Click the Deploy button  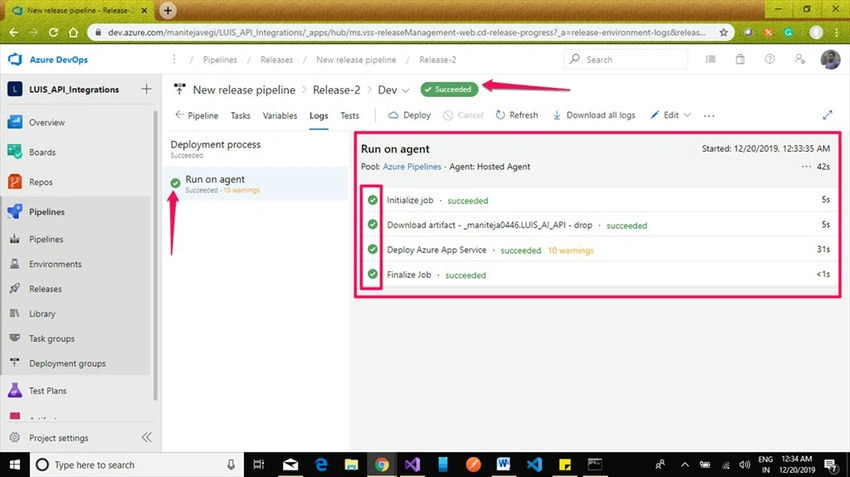click(410, 115)
